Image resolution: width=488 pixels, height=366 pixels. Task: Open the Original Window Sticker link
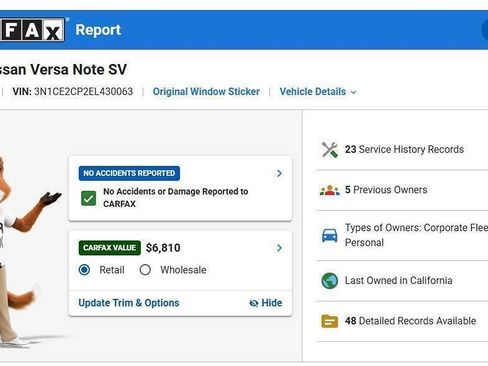pyautogui.click(x=206, y=92)
